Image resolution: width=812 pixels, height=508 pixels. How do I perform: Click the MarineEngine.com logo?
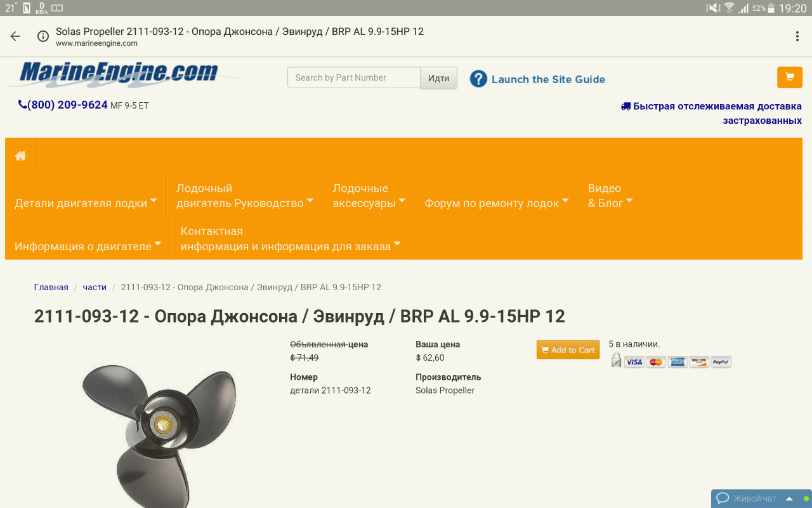click(x=119, y=74)
